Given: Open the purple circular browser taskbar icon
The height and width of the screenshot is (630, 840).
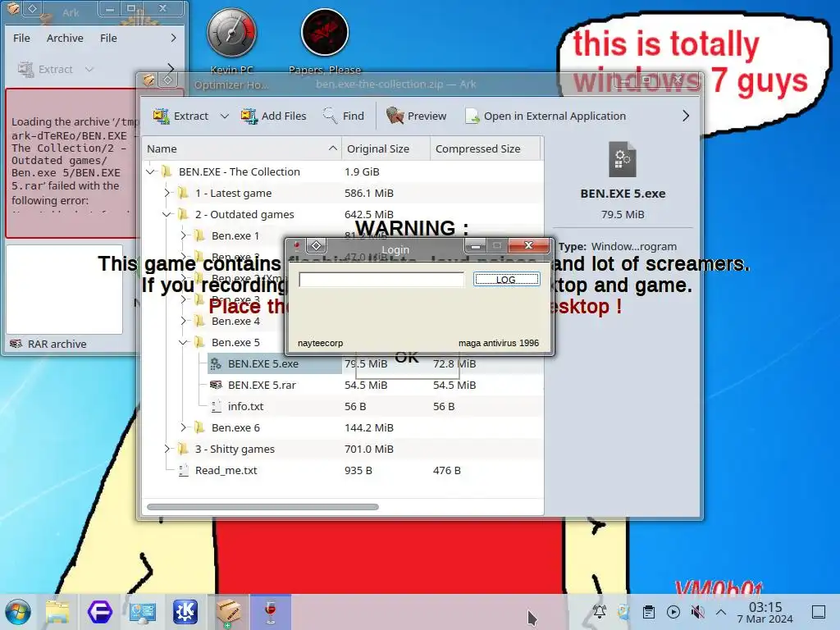Looking at the screenshot, I should [x=100, y=612].
